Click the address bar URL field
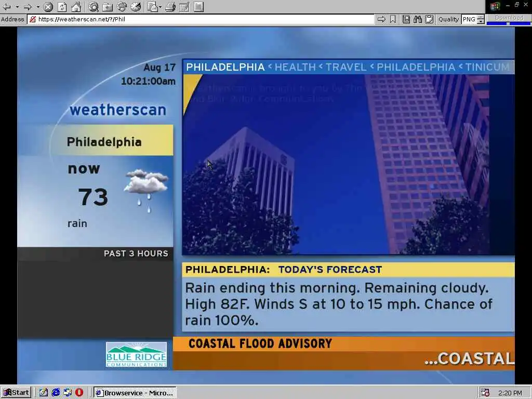The width and height of the screenshot is (532, 399). pyautogui.click(x=201, y=19)
